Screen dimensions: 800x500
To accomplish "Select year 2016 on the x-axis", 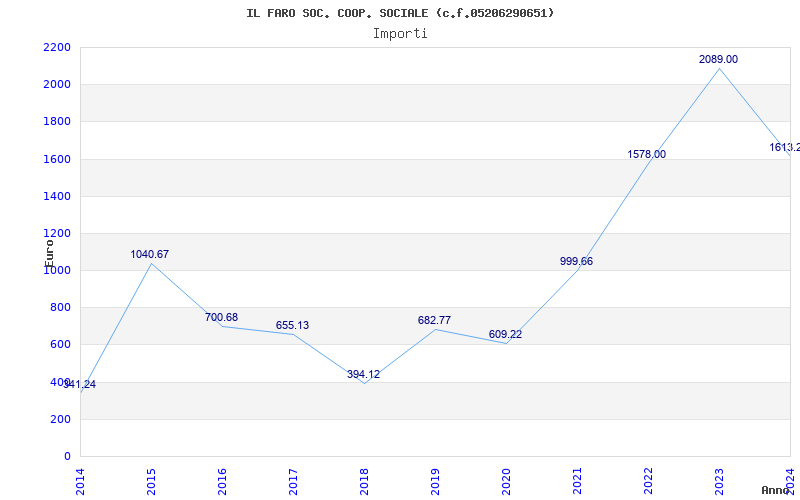I will tap(222, 481).
